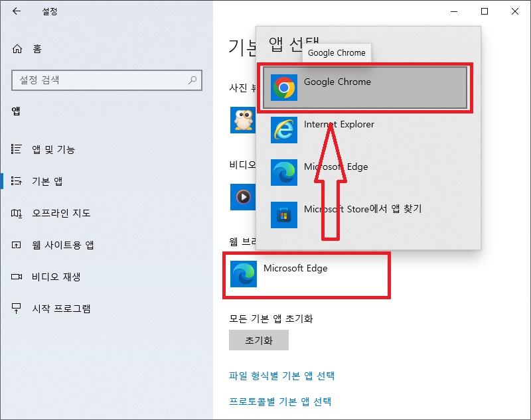Viewport: 531px width, 420px height.
Task: Click the 비디오 재생 camera icon
Action: pos(16,277)
